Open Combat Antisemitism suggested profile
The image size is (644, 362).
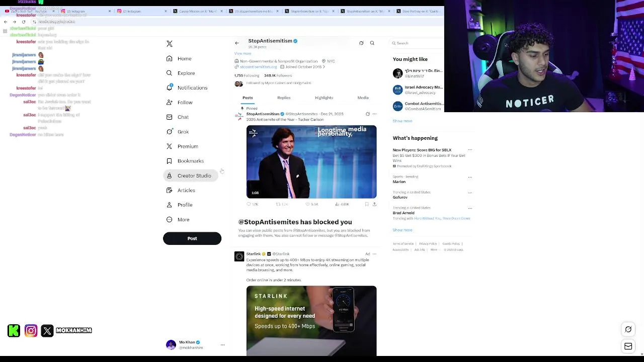click(418, 106)
